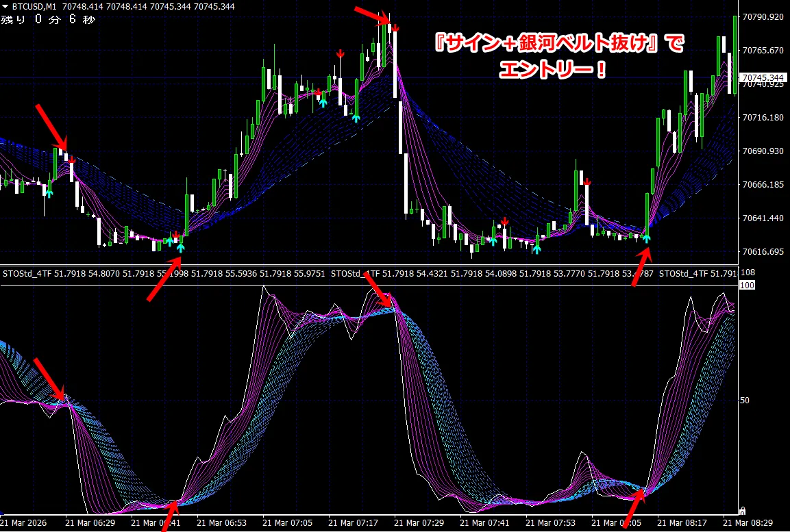Click the leftmost cyan buy signal arrow

[49, 194]
